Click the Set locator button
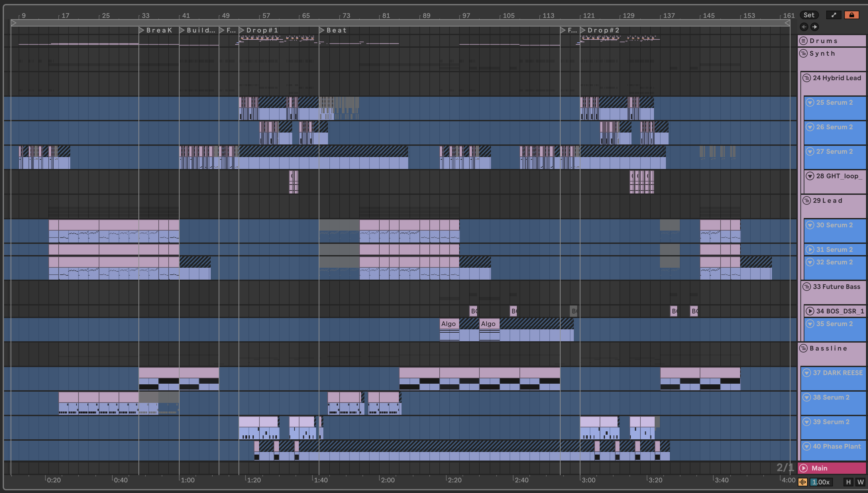Screen dimensions: 868x493 click(809, 15)
